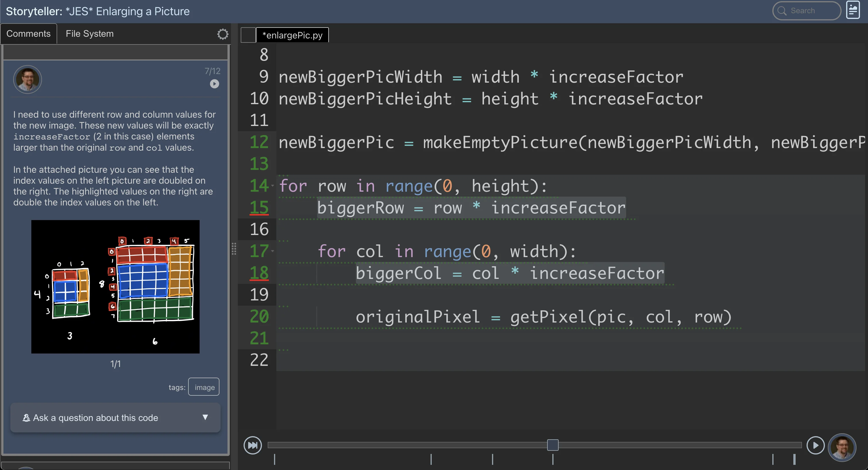This screenshot has height=470, width=868.
Task: Expand the Ask a question dropdown arrow
Action: click(205, 417)
